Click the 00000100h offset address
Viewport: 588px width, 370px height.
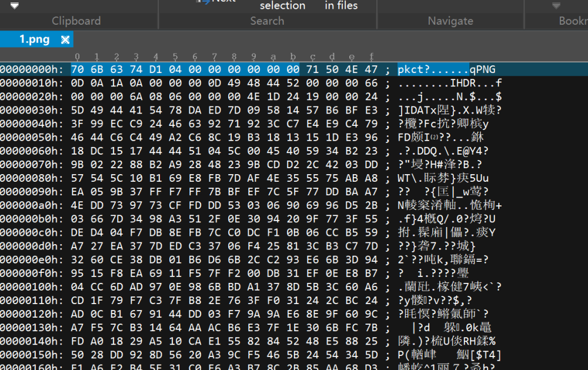tap(32, 286)
